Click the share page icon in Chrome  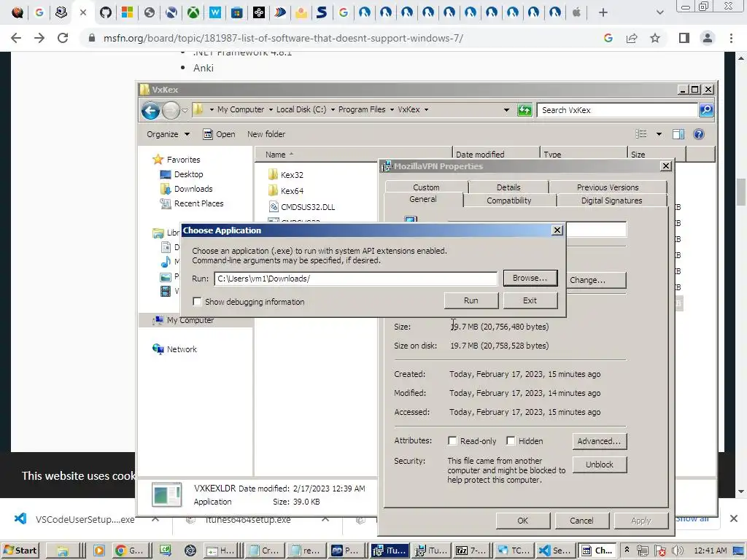tap(632, 38)
